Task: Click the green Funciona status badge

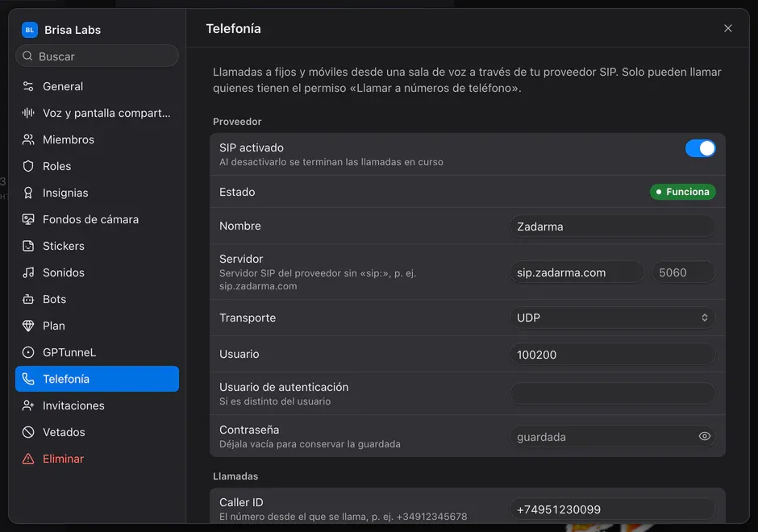Action: click(x=682, y=192)
